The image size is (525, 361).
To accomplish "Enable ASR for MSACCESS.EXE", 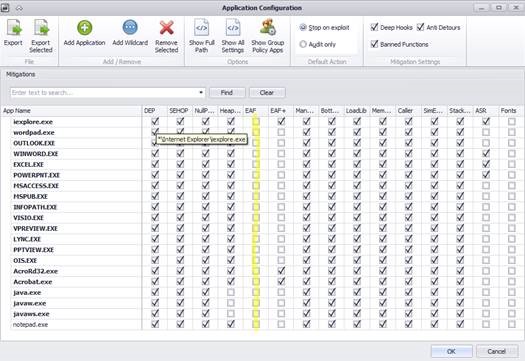I will click(486, 186).
